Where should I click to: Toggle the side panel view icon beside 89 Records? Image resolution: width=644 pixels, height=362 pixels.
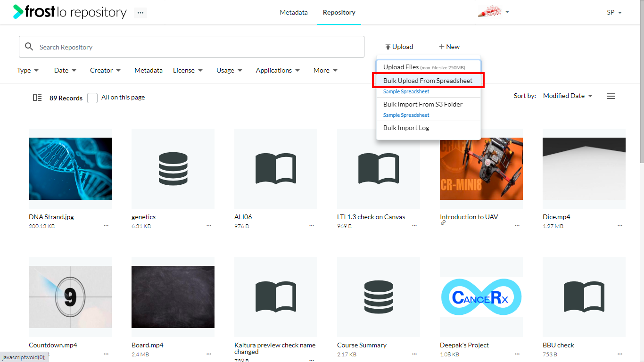tap(37, 98)
